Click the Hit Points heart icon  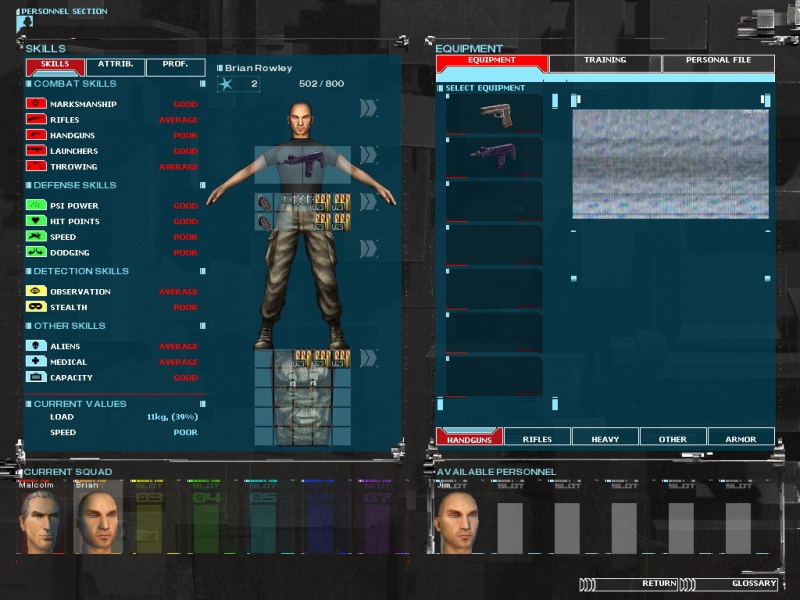36,221
